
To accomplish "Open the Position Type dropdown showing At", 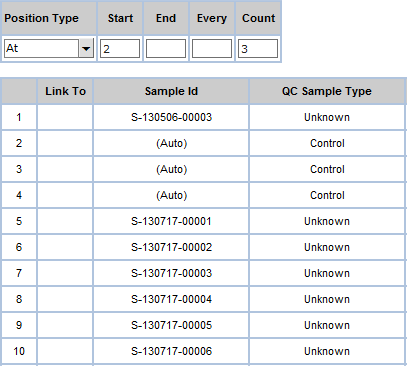I will point(49,49).
